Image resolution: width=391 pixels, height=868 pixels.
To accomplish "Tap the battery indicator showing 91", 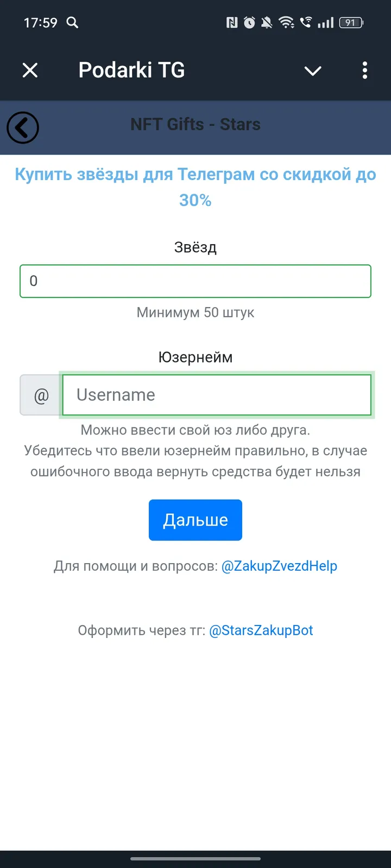I will (351, 23).
